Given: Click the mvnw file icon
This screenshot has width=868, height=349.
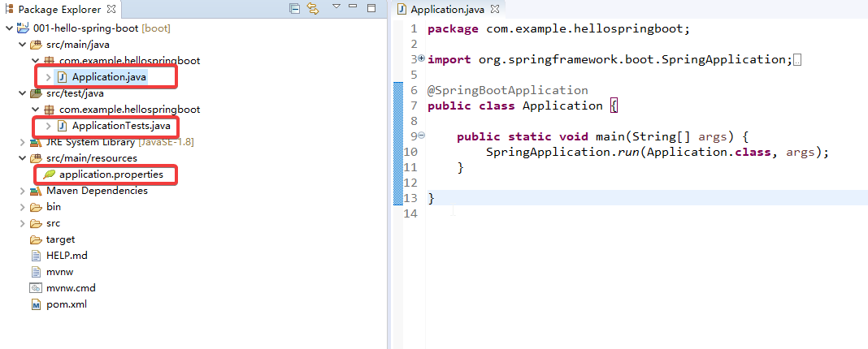Looking at the screenshot, I should (x=36, y=272).
